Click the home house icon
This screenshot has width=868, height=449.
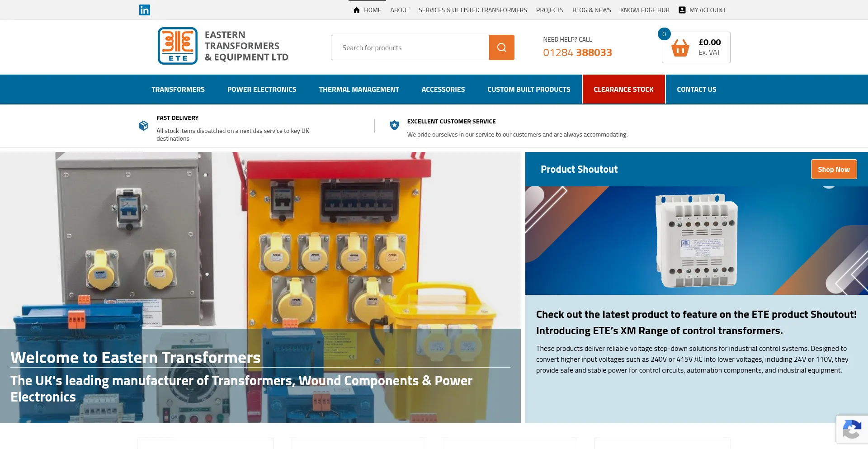coord(357,10)
